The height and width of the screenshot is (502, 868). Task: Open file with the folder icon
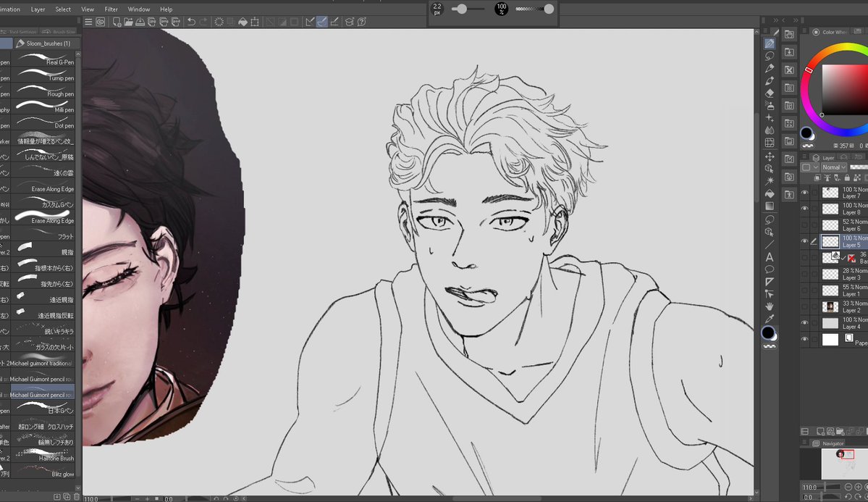(128, 22)
